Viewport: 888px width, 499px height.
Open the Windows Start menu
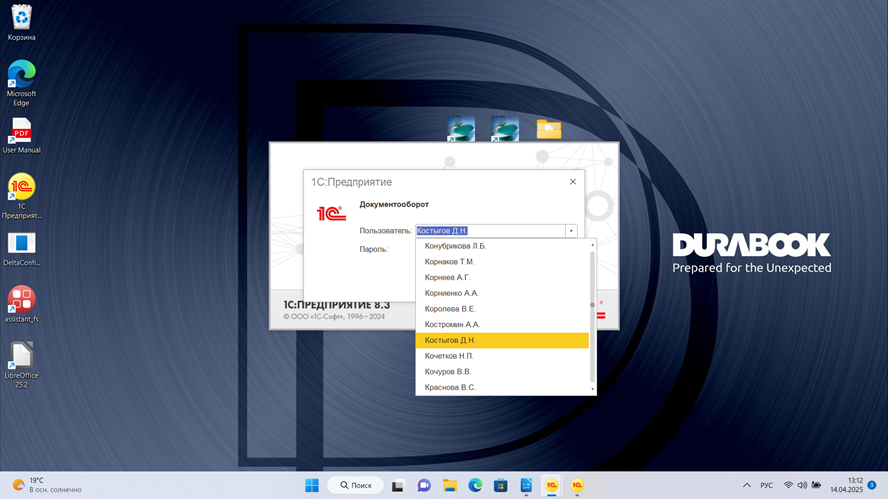(312, 485)
